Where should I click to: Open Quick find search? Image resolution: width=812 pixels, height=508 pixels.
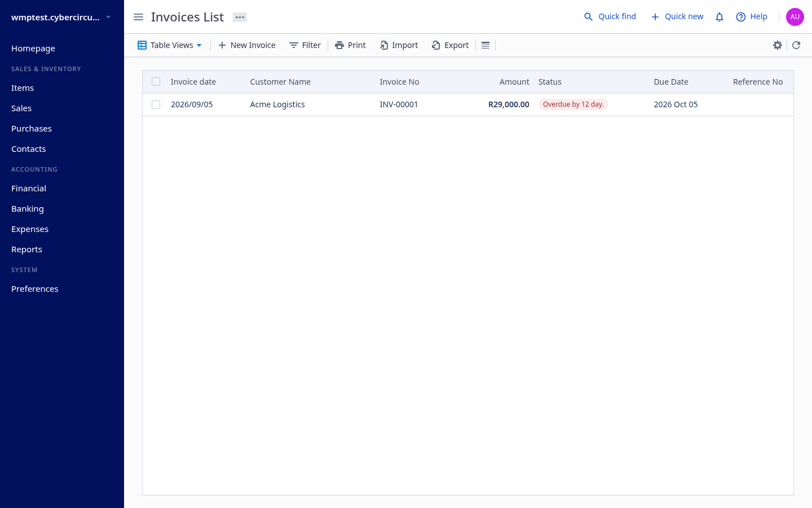[610, 17]
